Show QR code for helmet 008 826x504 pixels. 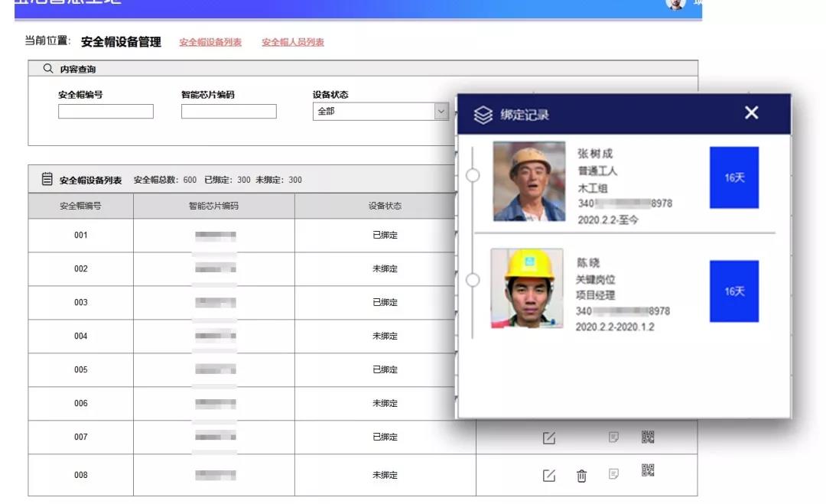point(648,470)
